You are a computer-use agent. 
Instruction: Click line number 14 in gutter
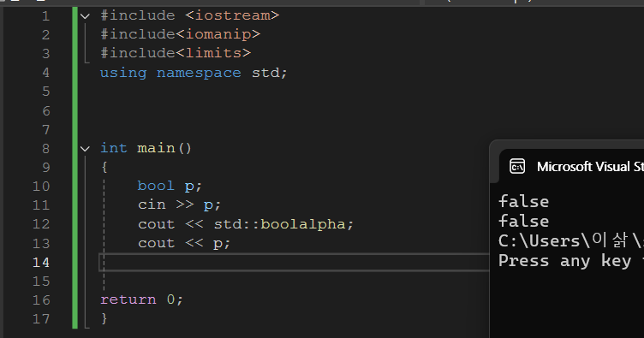tap(41, 263)
